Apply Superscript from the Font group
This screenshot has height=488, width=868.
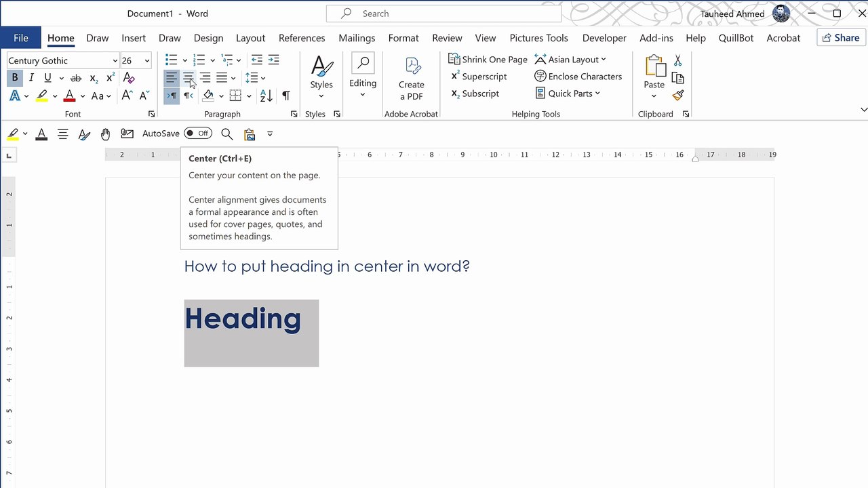pos(110,78)
